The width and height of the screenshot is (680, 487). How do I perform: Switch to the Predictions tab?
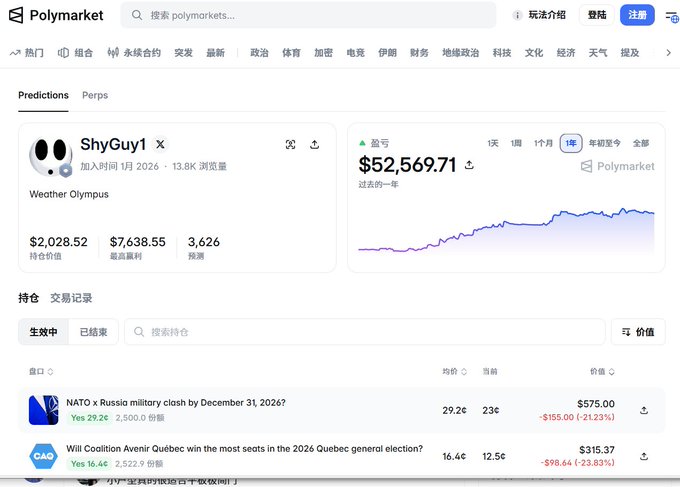click(43, 95)
